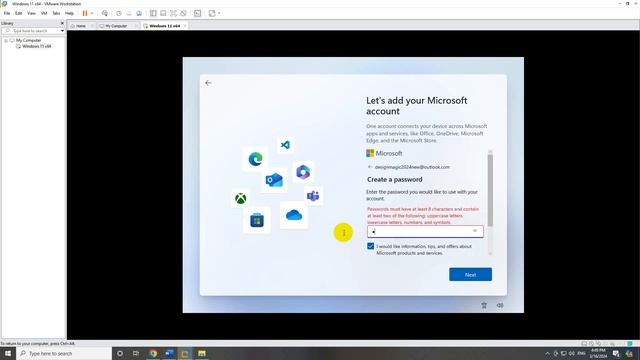
Task: Close the Library panel
Action: point(62,23)
